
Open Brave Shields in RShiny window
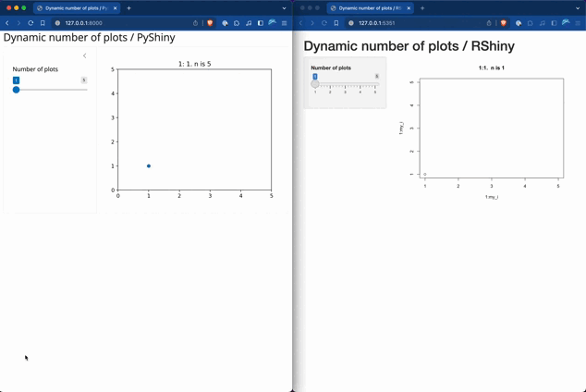[x=504, y=23]
